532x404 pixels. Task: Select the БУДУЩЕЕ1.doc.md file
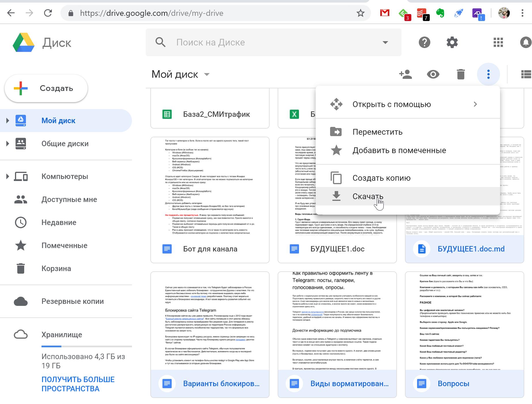[465, 249]
